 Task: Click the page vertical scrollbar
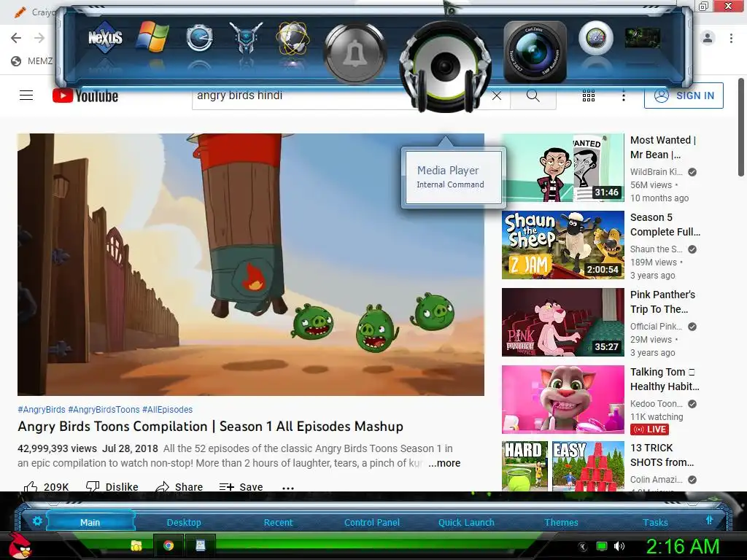tap(741, 128)
